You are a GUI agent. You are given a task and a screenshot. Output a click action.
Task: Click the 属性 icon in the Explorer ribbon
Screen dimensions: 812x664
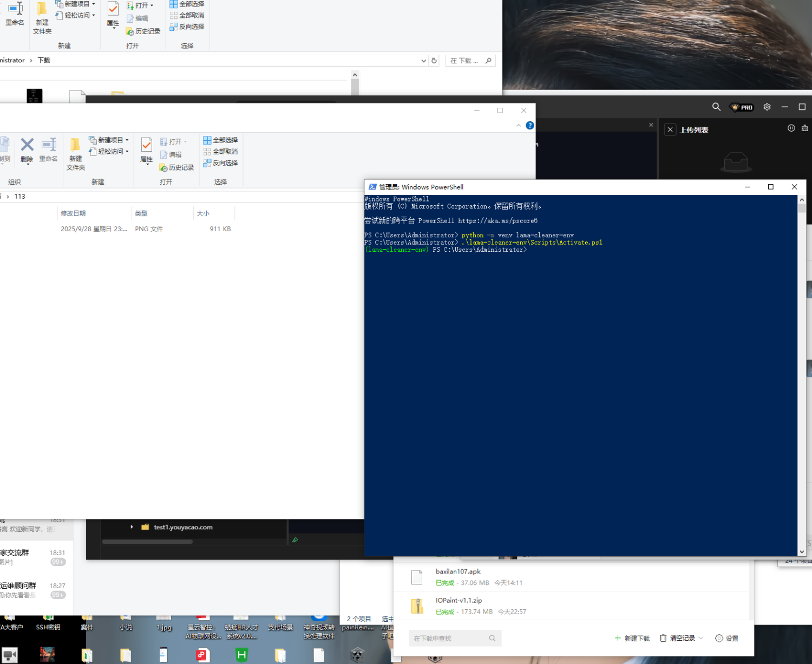(x=147, y=151)
